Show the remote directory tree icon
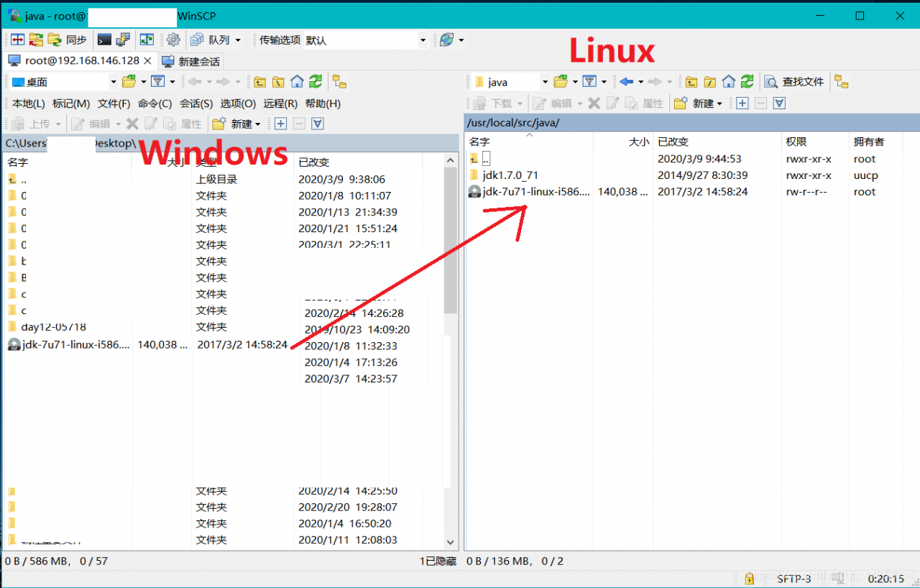 coord(842,82)
